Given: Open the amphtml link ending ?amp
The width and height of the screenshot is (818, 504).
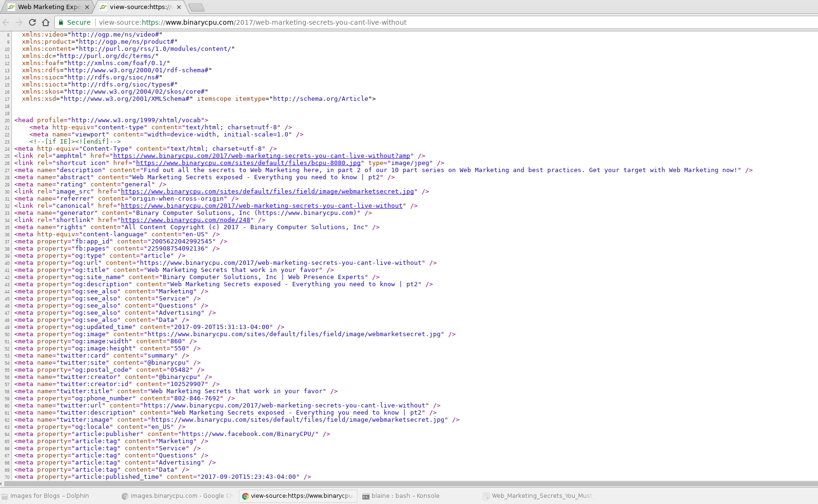Looking at the screenshot, I should click(262, 156).
